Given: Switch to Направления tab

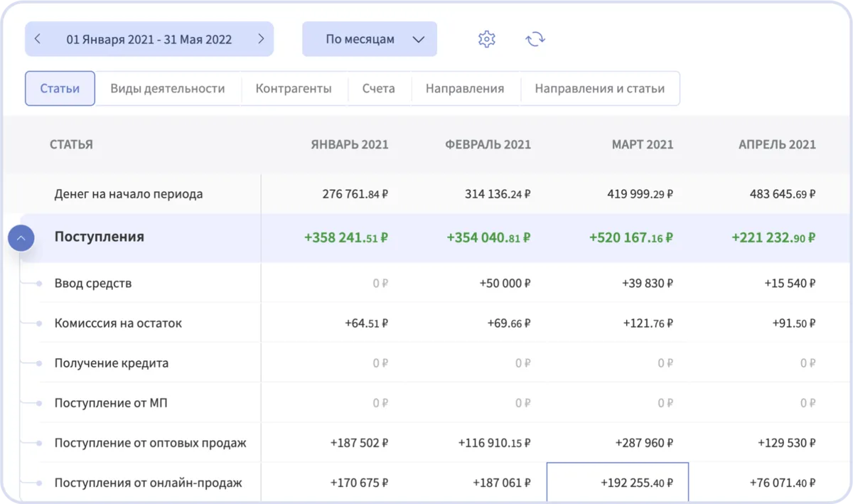Looking at the screenshot, I should click(465, 89).
